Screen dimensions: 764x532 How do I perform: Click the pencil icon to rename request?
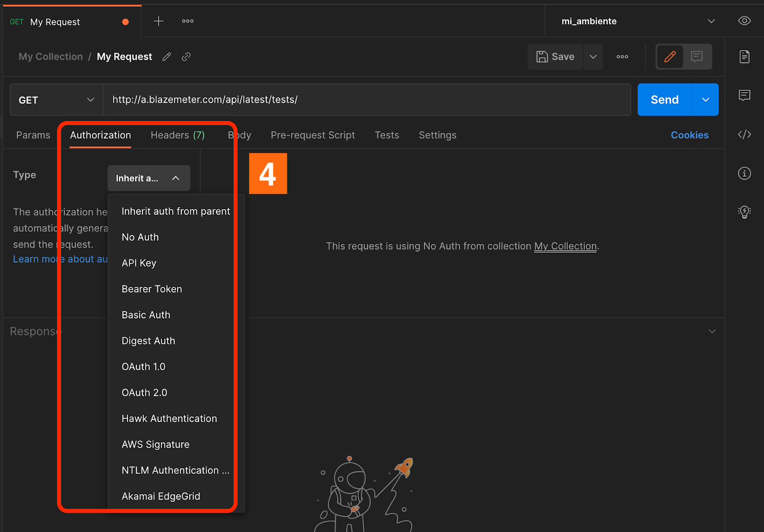pos(167,57)
